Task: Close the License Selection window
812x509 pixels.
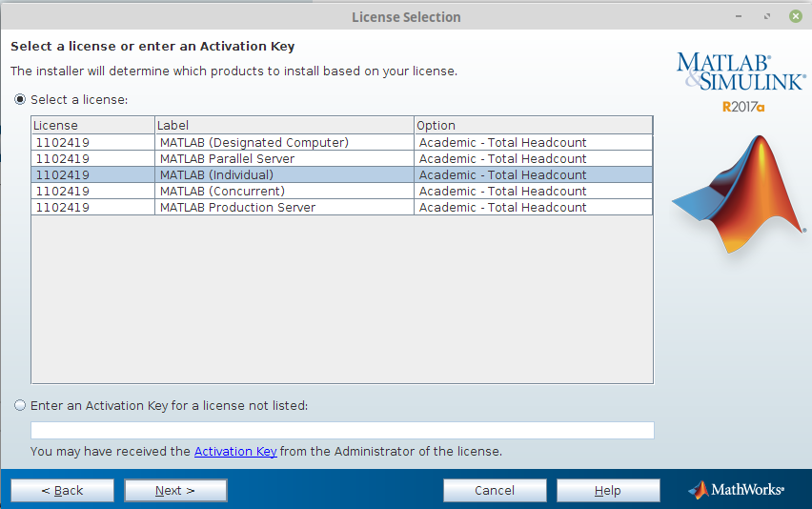Action: tap(794, 17)
